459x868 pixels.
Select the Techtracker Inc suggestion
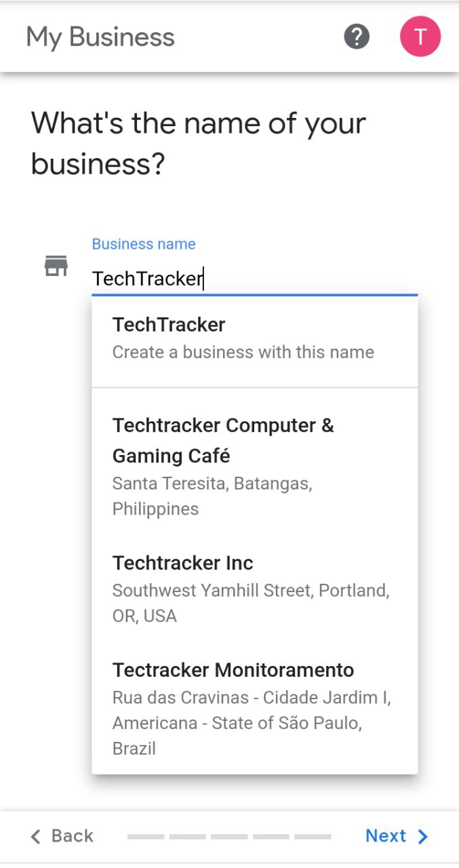pos(254,589)
